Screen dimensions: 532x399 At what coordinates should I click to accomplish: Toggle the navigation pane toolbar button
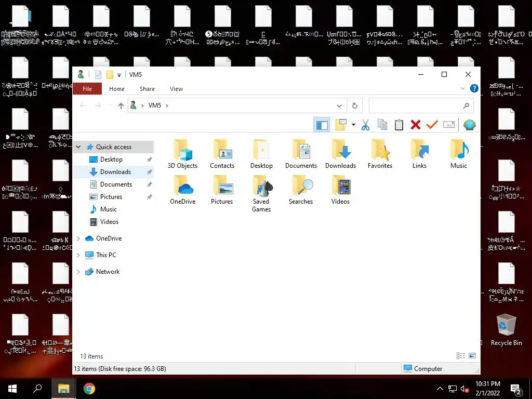[x=322, y=125]
